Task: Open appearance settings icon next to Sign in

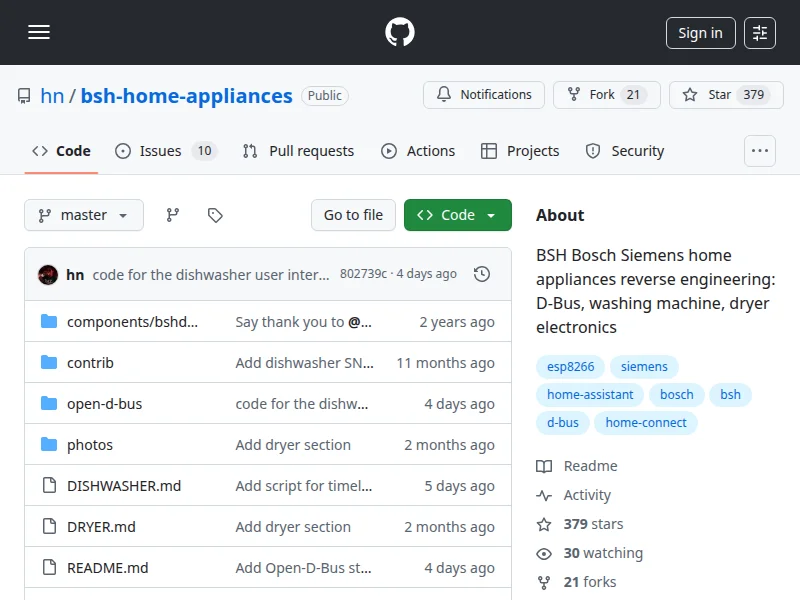Action: (x=760, y=33)
